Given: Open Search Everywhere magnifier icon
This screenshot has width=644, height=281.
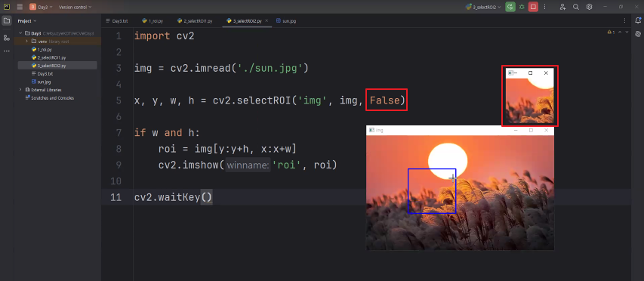Looking at the screenshot, I should point(576,7).
